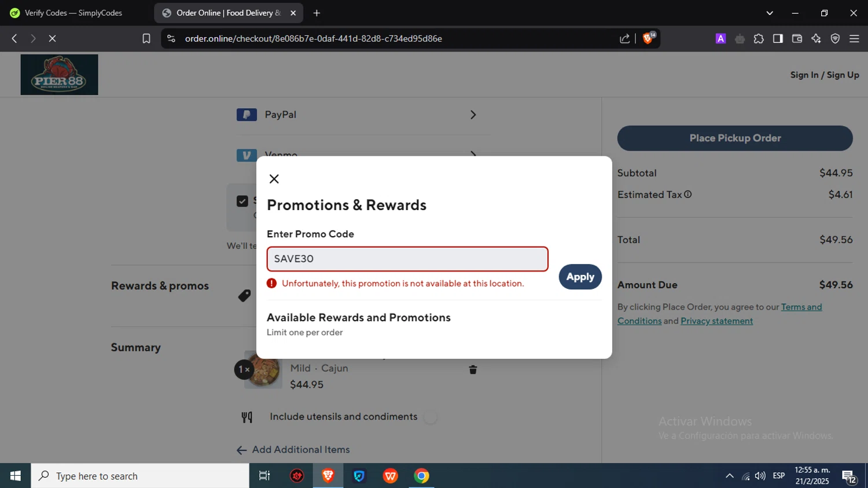The image size is (868, 488).
Task: Click the Amount Due $49.56 value
Action: click(x=836, y=285)
